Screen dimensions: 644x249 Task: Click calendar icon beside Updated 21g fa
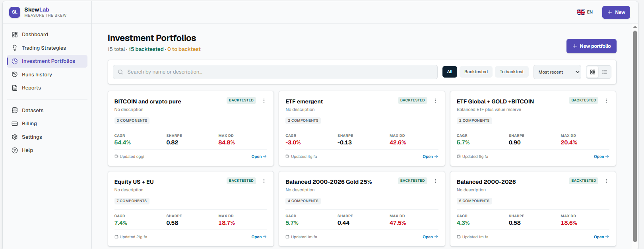point(116,237)
